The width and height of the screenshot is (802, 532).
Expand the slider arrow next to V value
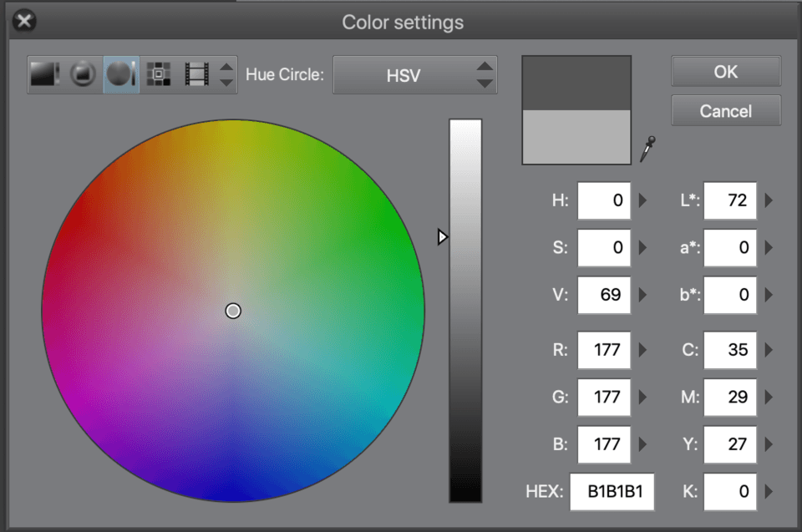pyautogui.click(x=643, y=295)
